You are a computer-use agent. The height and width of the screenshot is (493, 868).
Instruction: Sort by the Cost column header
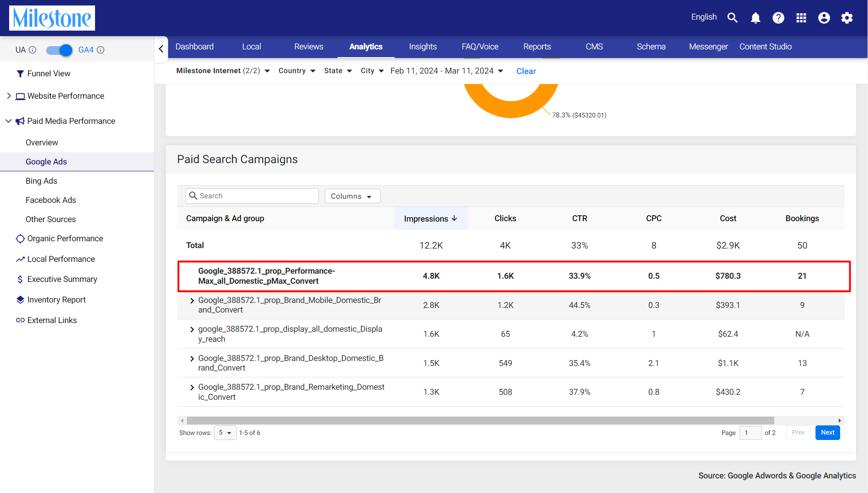pyautogui.click(x=728, y=218)
